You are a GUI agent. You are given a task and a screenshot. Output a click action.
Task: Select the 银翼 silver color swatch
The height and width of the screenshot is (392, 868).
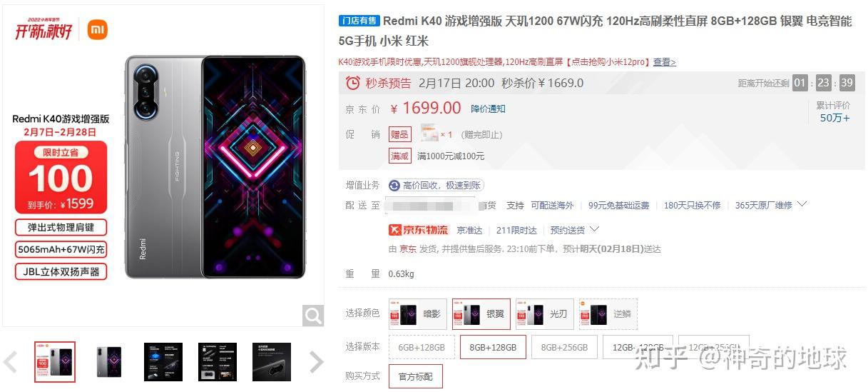(481, 314)
